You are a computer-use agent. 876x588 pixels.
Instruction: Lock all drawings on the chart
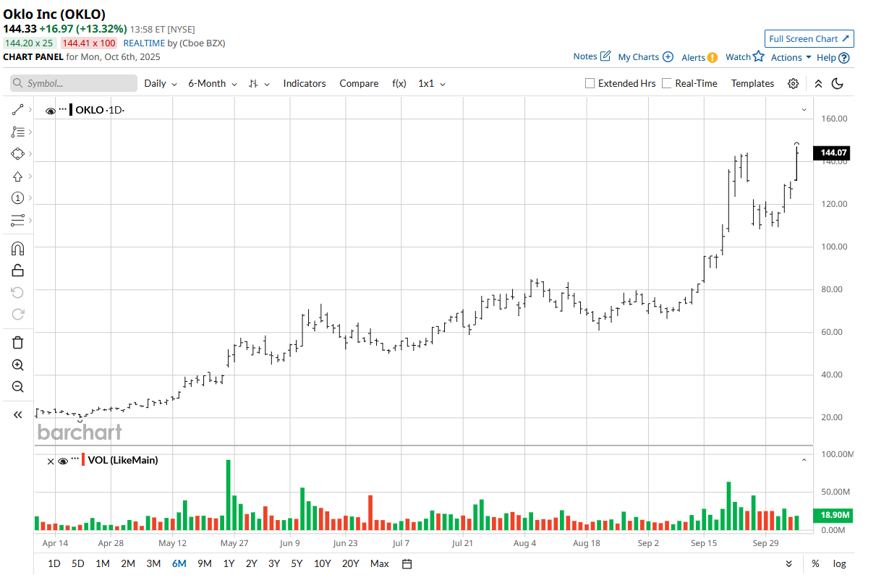[x=18, y=270]
